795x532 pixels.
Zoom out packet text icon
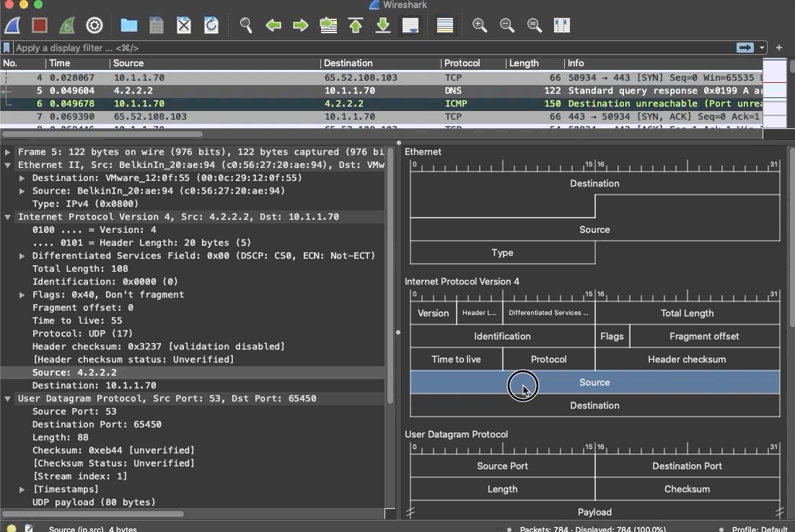[507, 25]
